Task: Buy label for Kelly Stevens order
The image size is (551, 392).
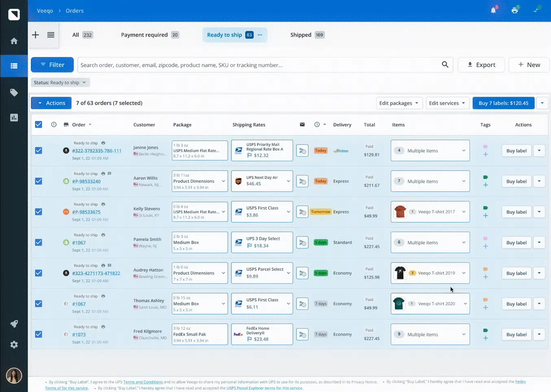Action: click(x=516, y=212)
